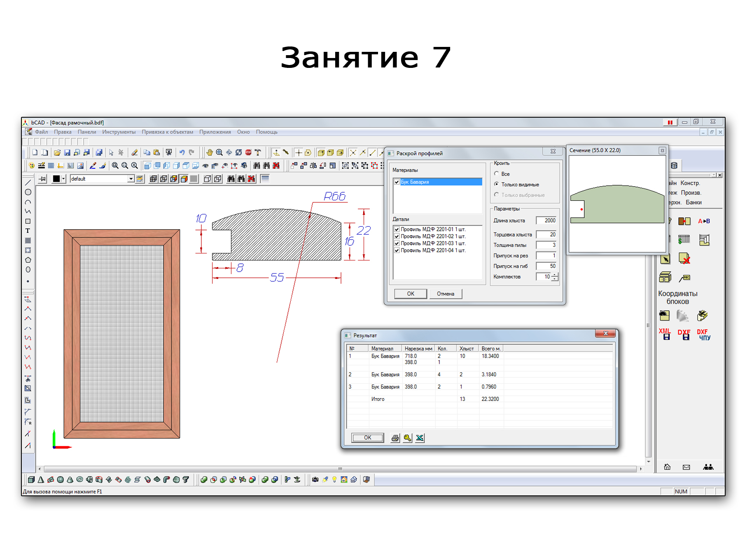Click the Undo arrow toolbar icon

point(182,153)
